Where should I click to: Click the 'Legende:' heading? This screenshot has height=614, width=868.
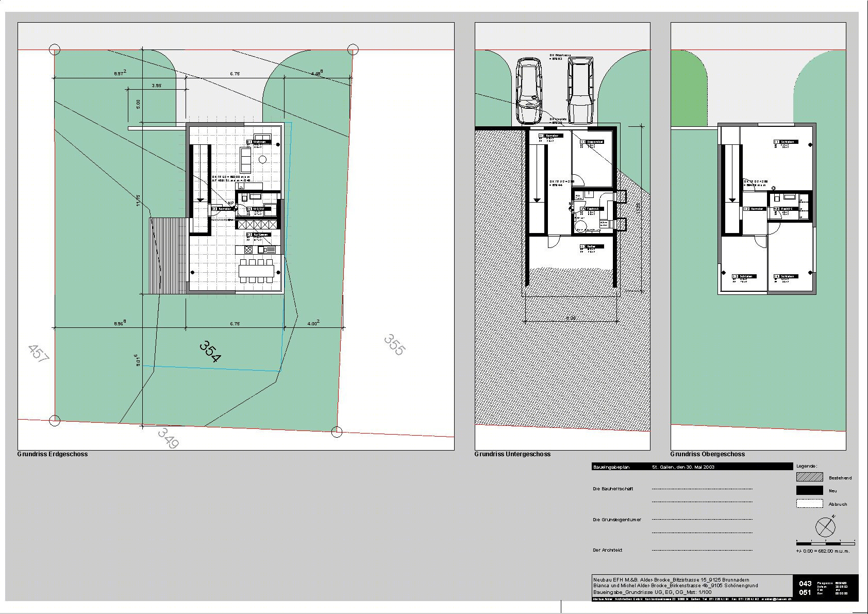(807, 466)
